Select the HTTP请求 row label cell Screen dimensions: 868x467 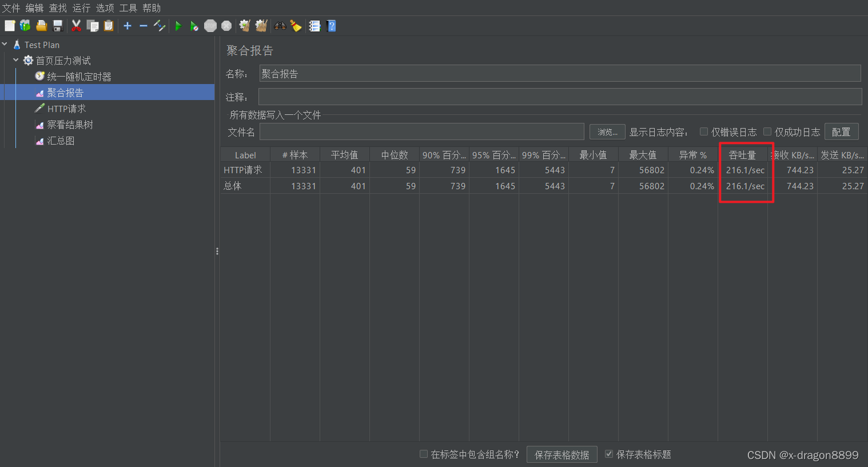pyautogui.click(x=245, y=170)
